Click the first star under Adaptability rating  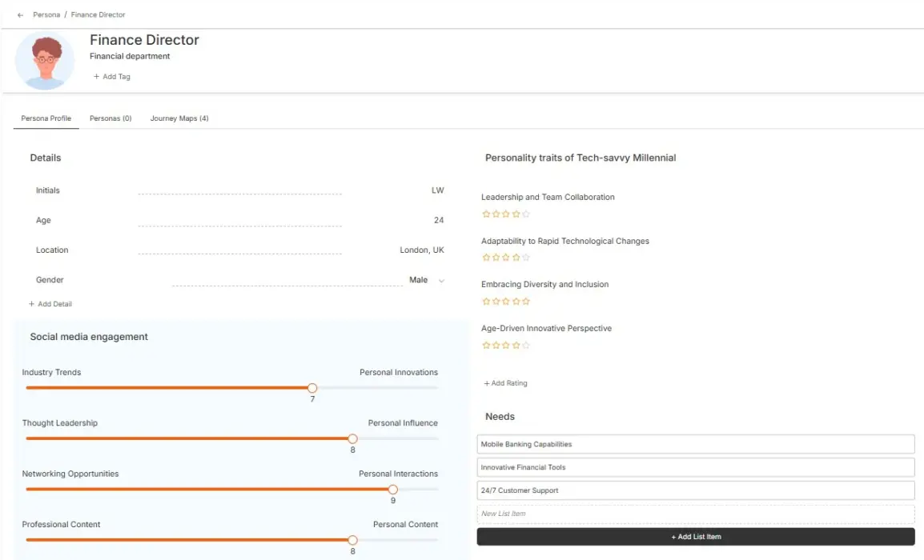click(x=485, y=257)
